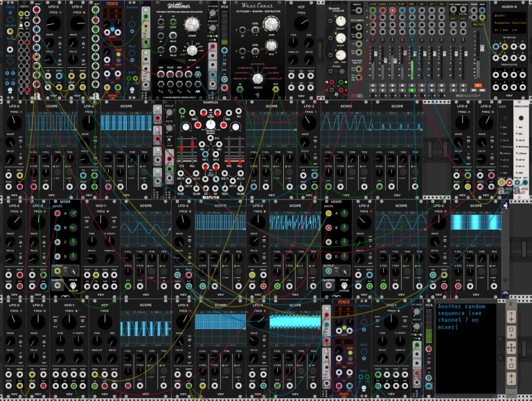Click the BALANCE knob on the Rampage module
The width and height of the screenshot is (532, 401).
click(x=211, y=125)
